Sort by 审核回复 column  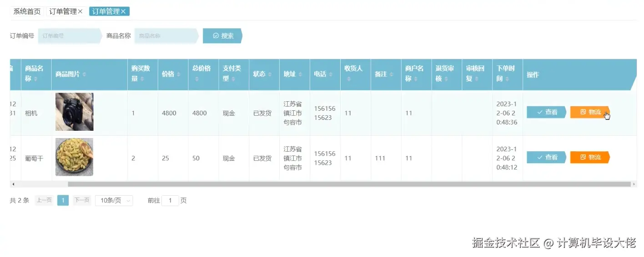(477, 79)
